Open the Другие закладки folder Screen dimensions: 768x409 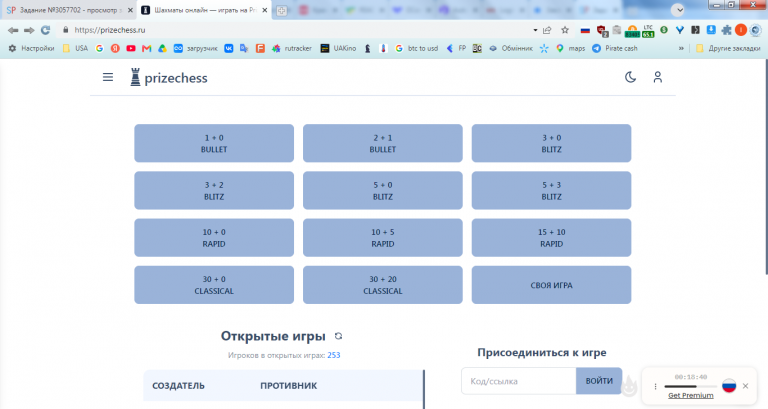[x=728, y=48]
